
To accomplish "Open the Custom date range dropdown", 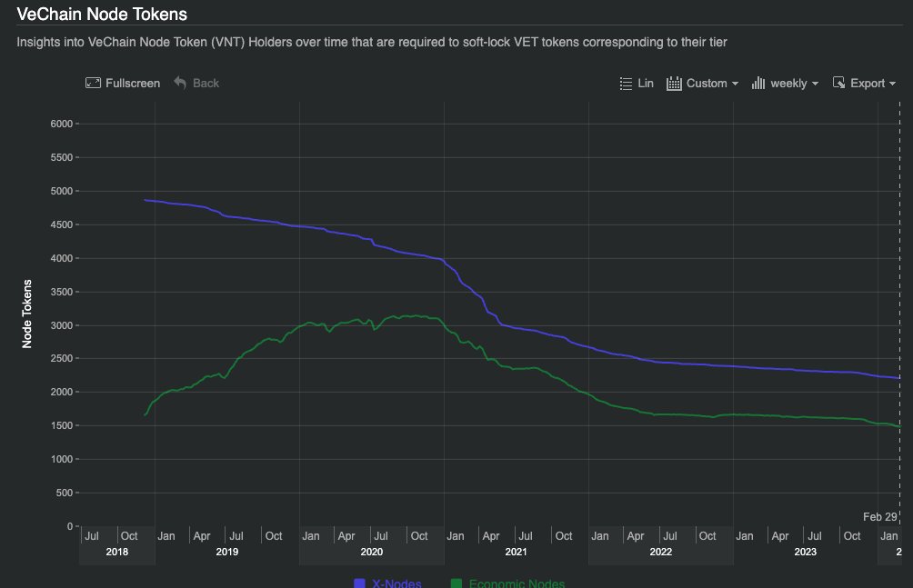I will click(711, 84).
